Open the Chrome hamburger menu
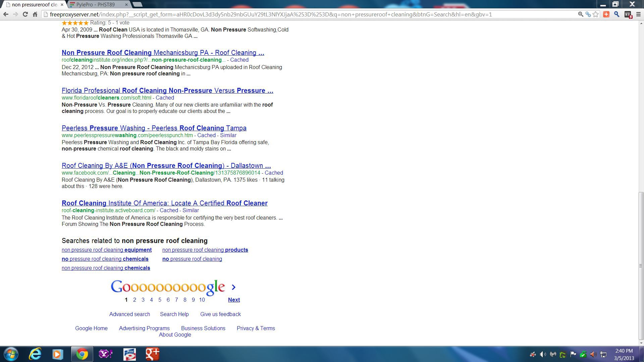The width and height of the screenshot is (644, 362). click(x=638, y=14)
